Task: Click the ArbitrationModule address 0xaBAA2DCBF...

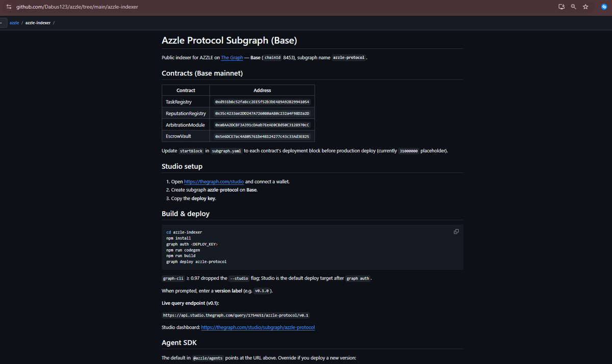Action: click(262, 125)
